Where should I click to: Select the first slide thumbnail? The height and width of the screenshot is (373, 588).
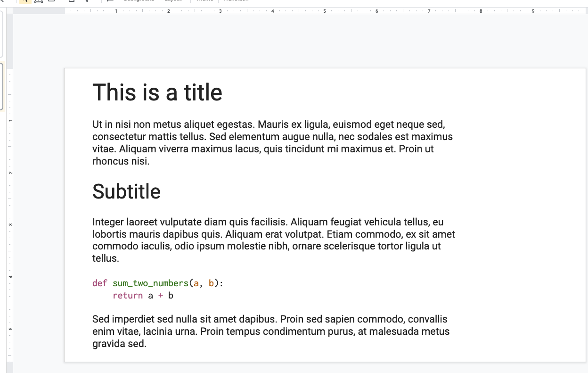click(x=3, y=33)
